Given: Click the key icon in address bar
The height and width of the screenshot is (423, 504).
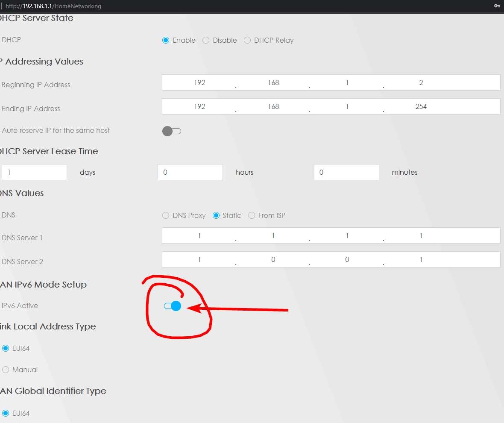Looking at the screenshot, I should pos(497,6).
